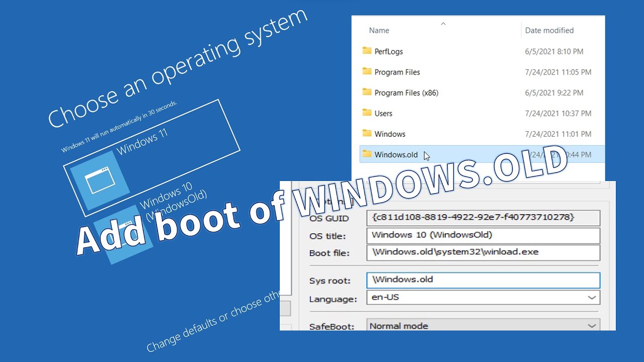Click the date '6/5/2021 9:22 PM'
Image resolution: width=644 pixels, height=362 pixels.
[554, 93]
